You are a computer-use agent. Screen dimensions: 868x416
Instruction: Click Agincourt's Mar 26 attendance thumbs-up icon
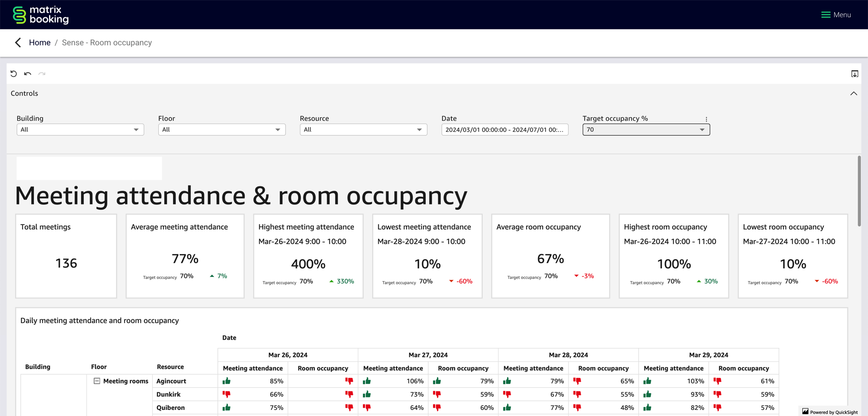pyautogui.click(x=227, y=381)
